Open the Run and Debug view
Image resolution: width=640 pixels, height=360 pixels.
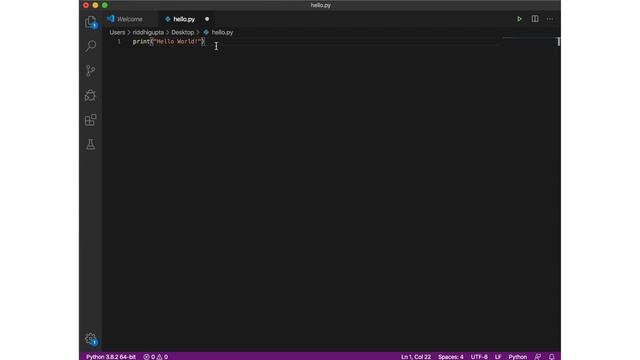(91, 96)
